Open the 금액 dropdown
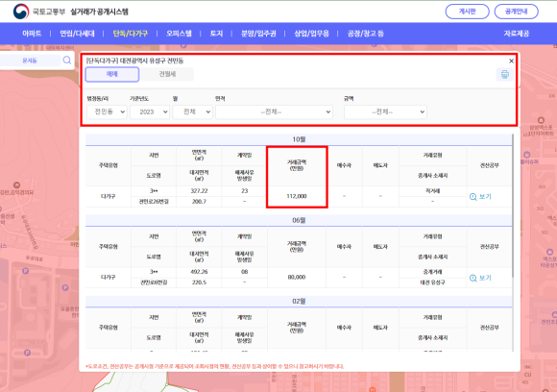 385,112
